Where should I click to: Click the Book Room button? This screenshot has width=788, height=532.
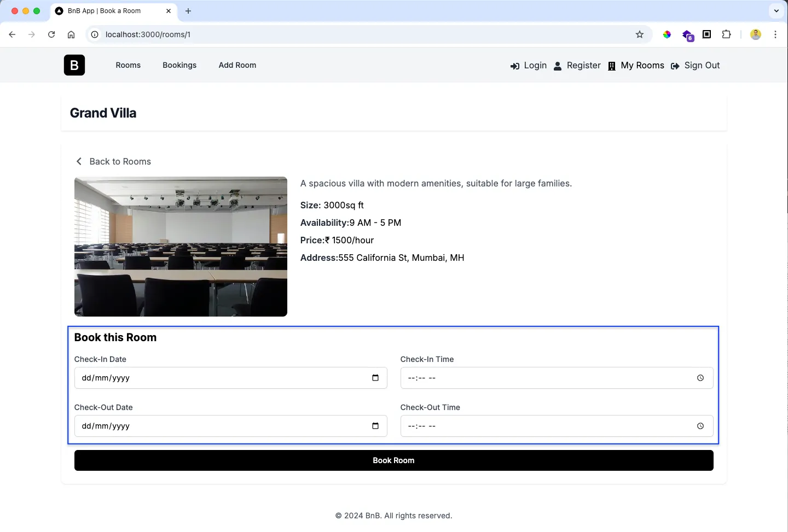coord(394,460)
